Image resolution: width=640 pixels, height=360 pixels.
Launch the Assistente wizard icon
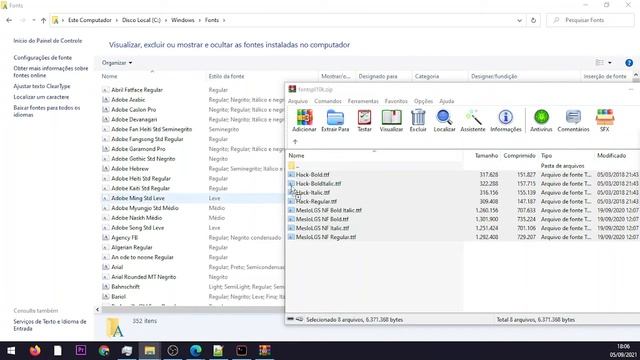[x=473, y=120]
